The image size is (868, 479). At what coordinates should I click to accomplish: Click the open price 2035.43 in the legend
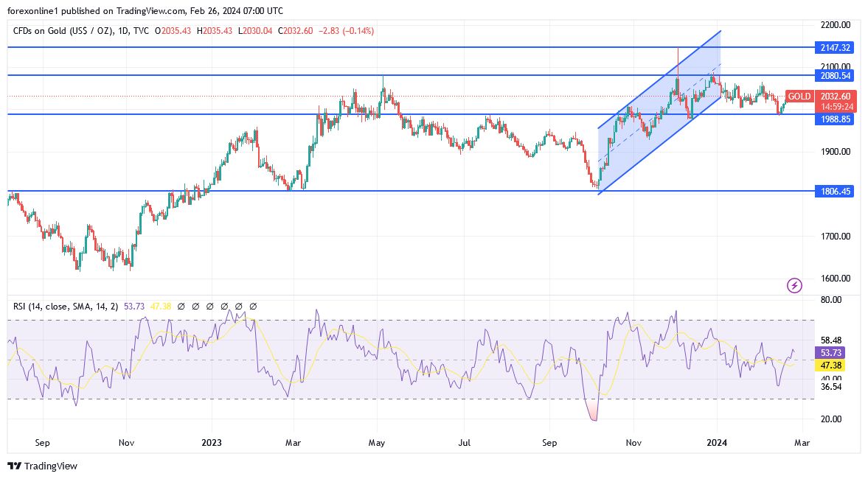pos(177,30)
